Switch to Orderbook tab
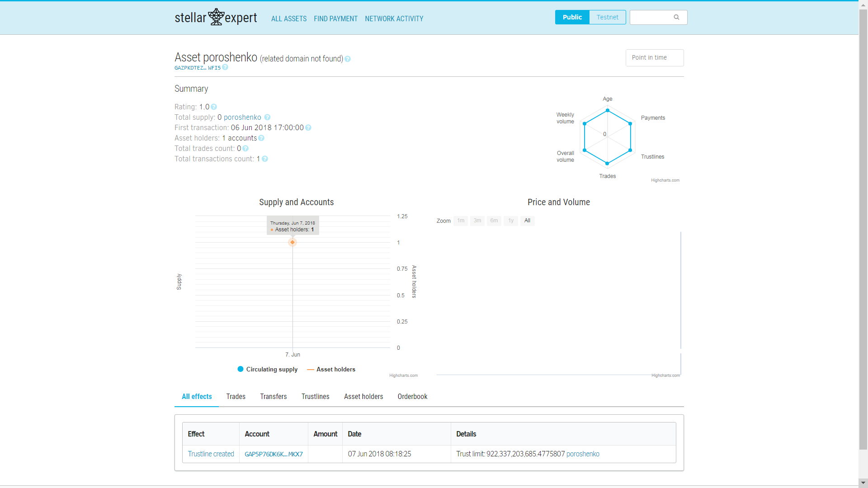This screenshot has height=488, width=868. tap(413, 397)
